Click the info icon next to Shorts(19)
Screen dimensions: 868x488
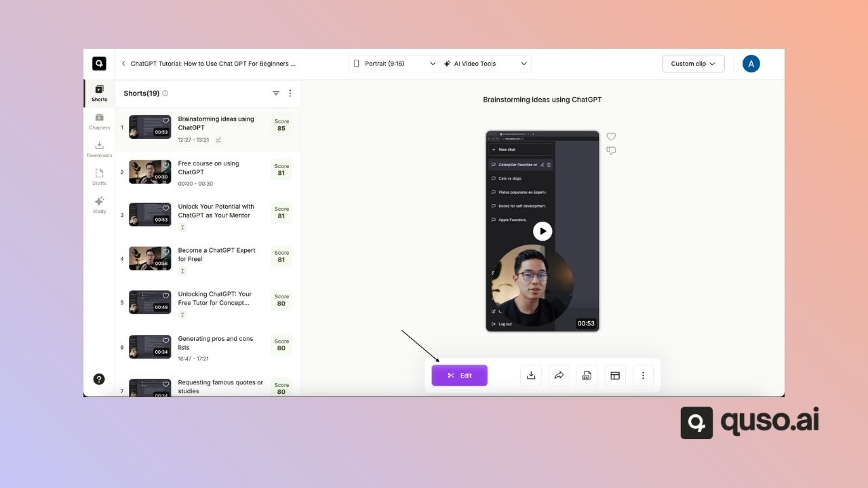(x=165, y=94)
